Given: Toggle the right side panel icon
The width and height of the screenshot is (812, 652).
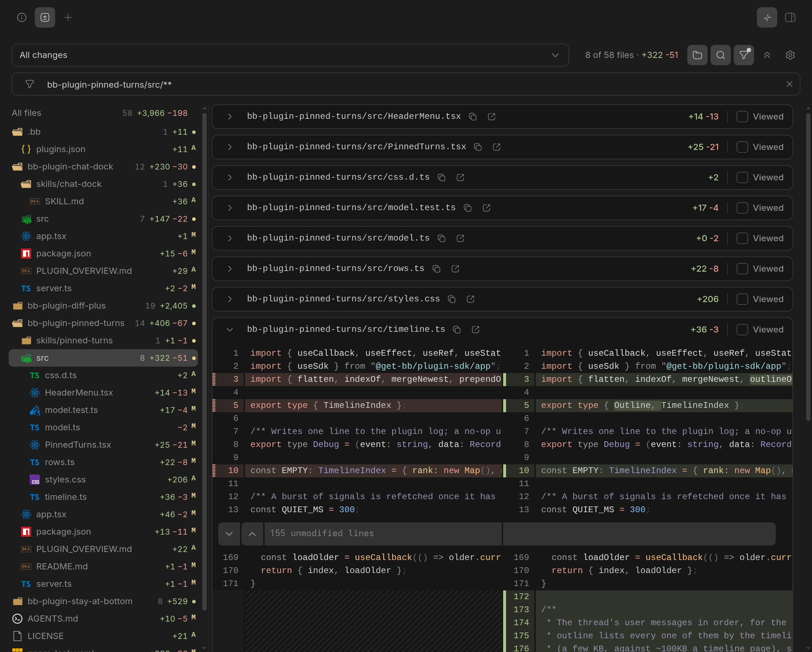Looking at the screenshot, I should [790, 17].
